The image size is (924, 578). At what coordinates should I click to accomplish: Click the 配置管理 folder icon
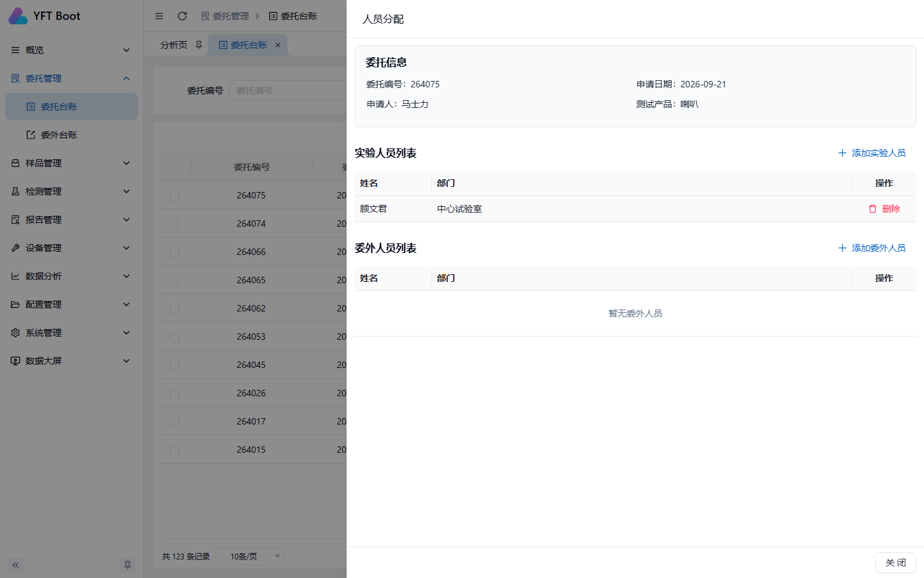15,304
